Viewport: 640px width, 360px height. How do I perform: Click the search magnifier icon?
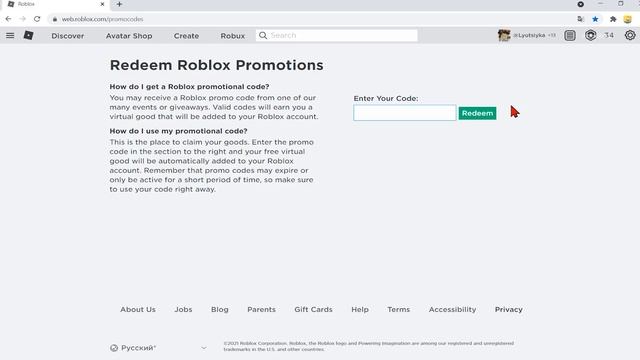coord(263,36)
